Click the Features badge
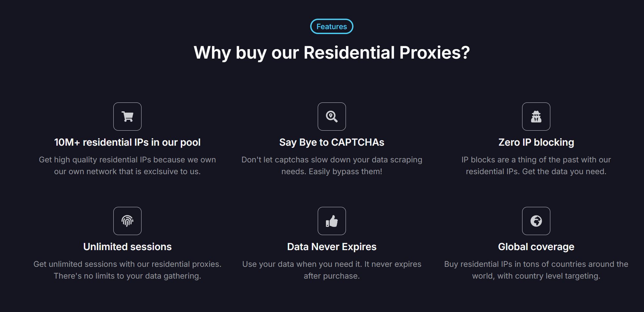644x312 pixels. 331,27
